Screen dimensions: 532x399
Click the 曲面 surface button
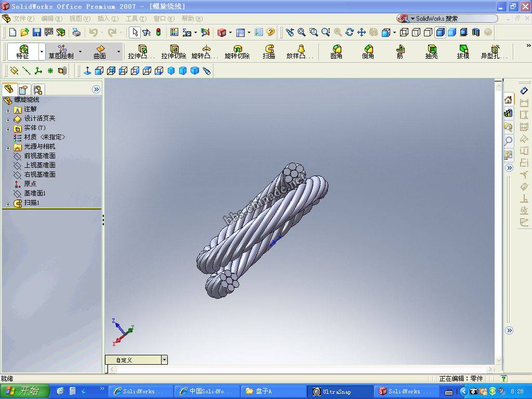point(100,51)
